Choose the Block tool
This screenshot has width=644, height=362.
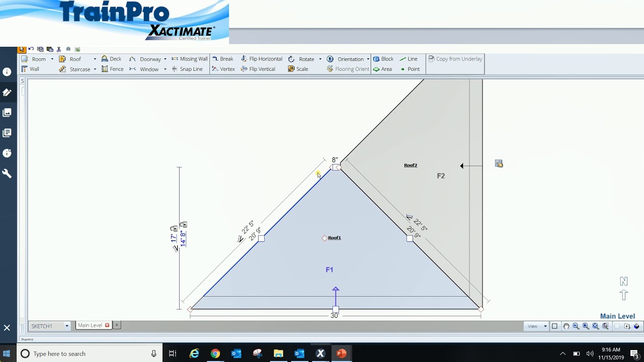(383, 59)
